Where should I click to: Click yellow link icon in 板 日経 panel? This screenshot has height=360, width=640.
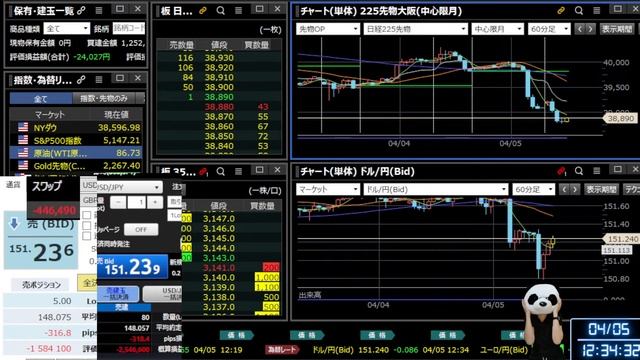pos(203,11)
